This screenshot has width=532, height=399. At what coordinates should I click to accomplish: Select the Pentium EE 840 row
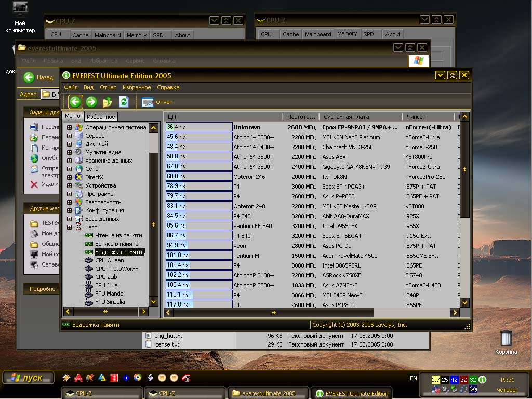(x=312, y=226)
